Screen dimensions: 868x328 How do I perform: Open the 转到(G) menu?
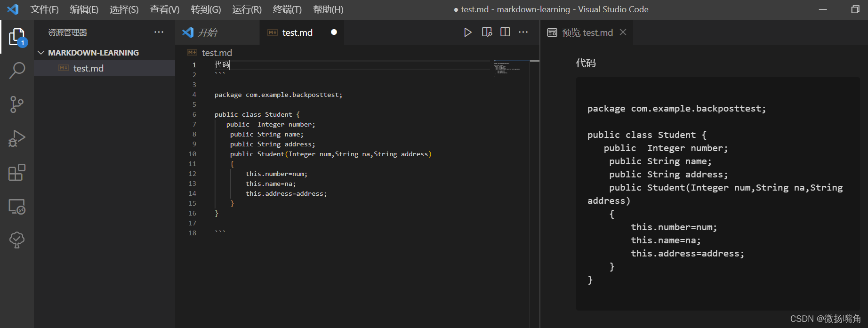[206, 9]
